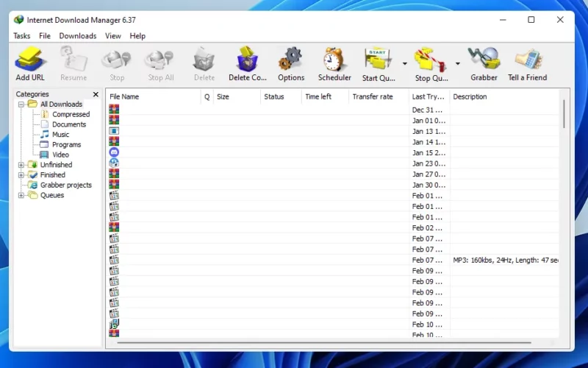Screen dimensions: 588x368
Task: Click the archive icon in Feb 02 row
Action: (x=114, y=227)
